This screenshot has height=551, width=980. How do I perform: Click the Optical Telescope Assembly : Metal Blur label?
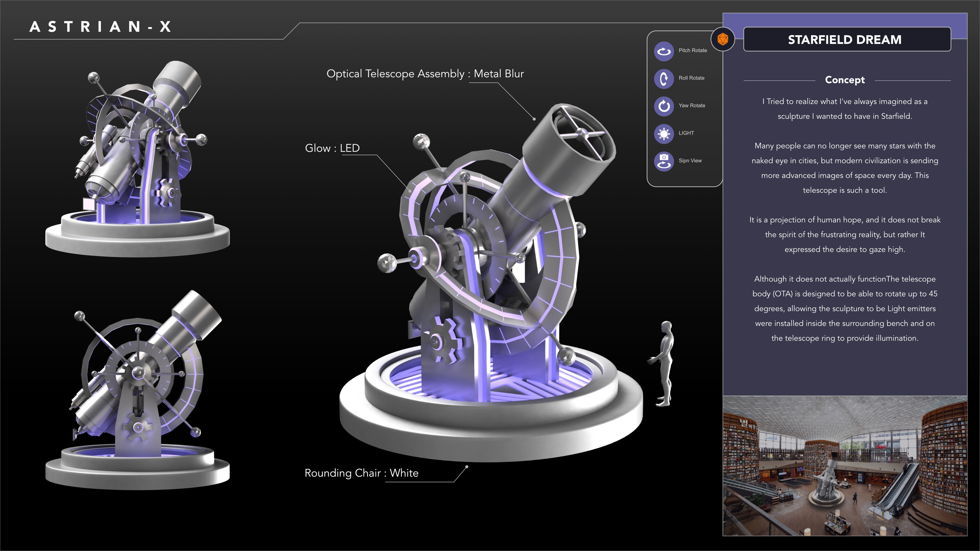coord(425,74)
